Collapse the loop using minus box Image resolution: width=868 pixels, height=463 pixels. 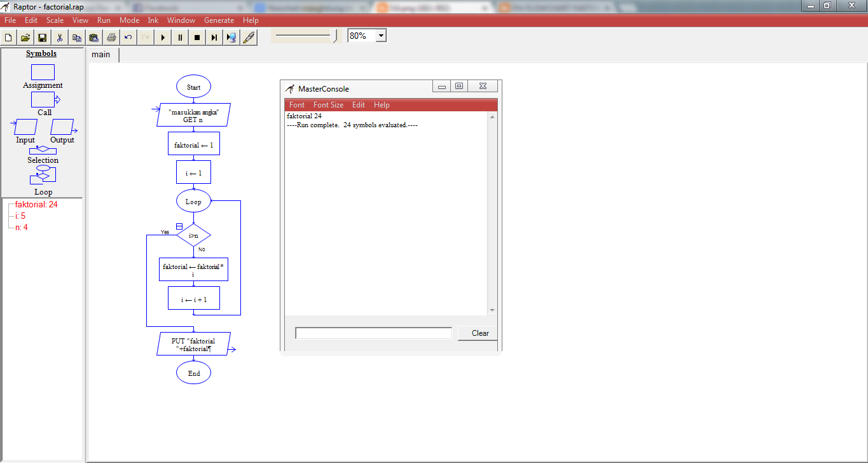click(x=179, y=226)
